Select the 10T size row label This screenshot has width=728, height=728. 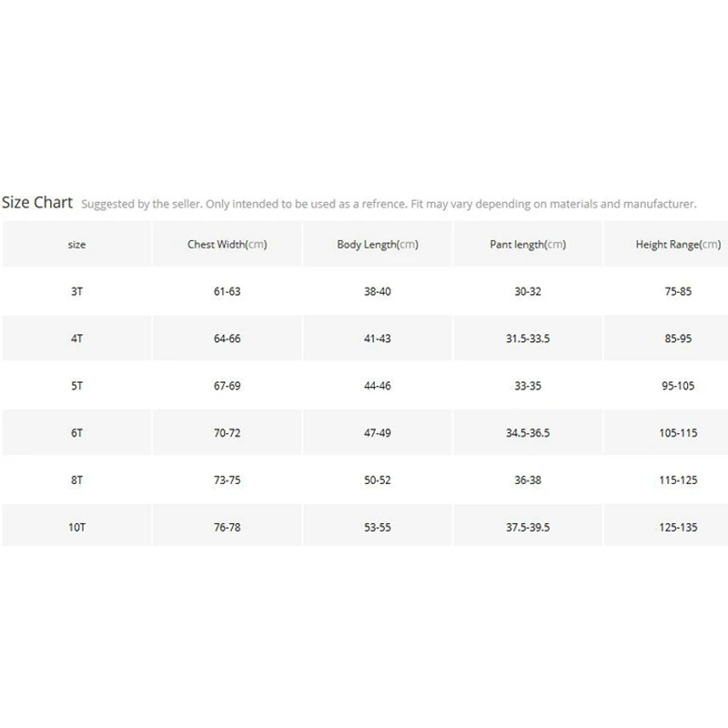[x=76, y=528]
